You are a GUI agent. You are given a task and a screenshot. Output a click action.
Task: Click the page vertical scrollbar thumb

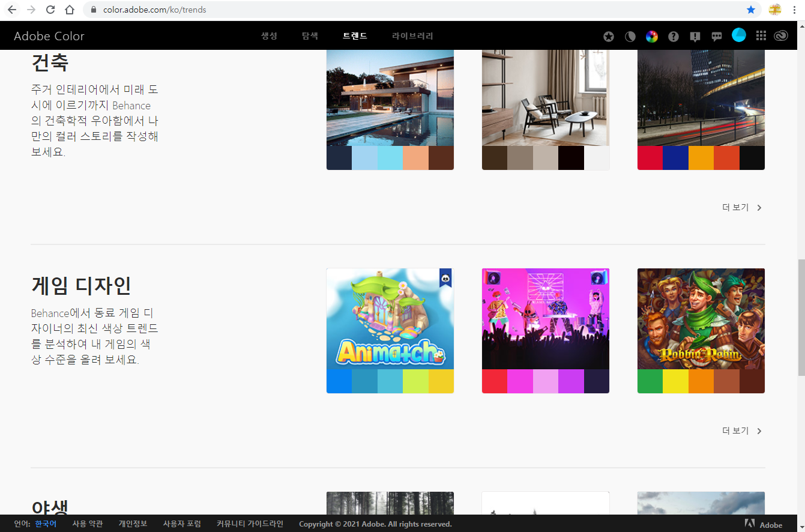(801, 318)
